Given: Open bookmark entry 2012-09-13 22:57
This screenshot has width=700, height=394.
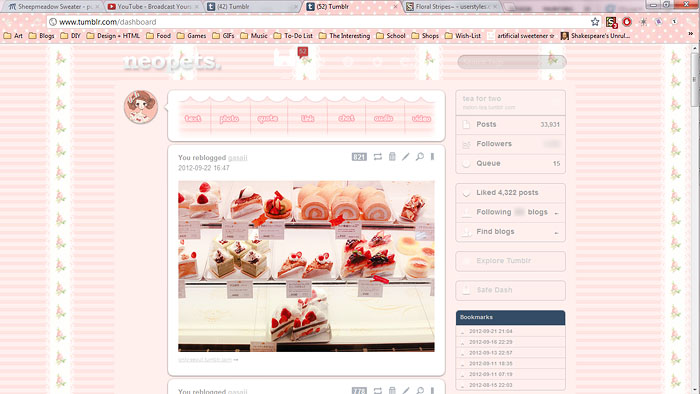Looking at the screenshot, I should (x=491, y=353).
